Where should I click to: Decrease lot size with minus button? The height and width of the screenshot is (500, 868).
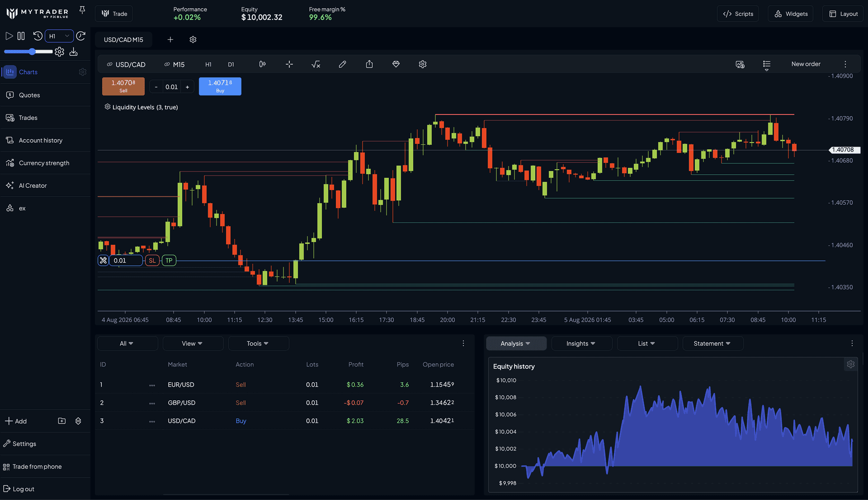(x=156, y=87)
